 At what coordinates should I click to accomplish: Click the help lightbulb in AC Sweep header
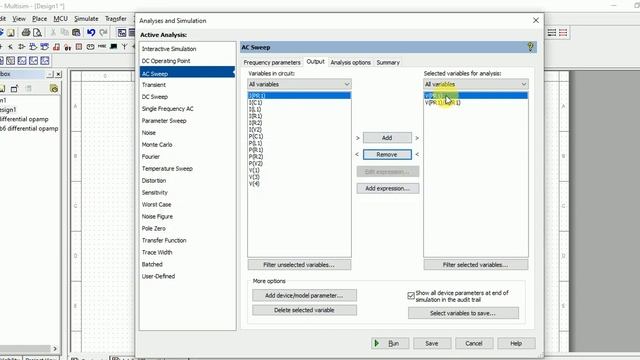530,47
